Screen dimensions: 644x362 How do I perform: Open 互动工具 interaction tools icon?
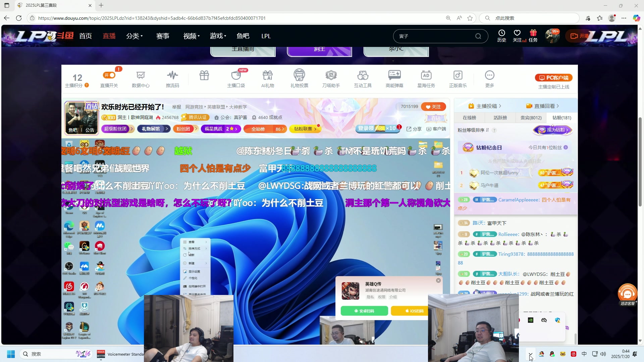[x=363, y=75]
